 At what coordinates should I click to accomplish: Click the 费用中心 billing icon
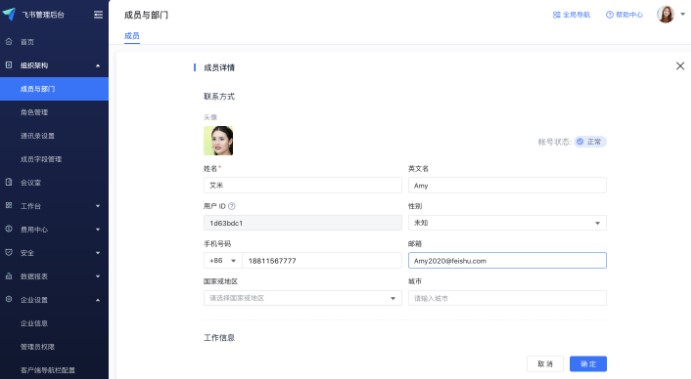pos(9,229)
